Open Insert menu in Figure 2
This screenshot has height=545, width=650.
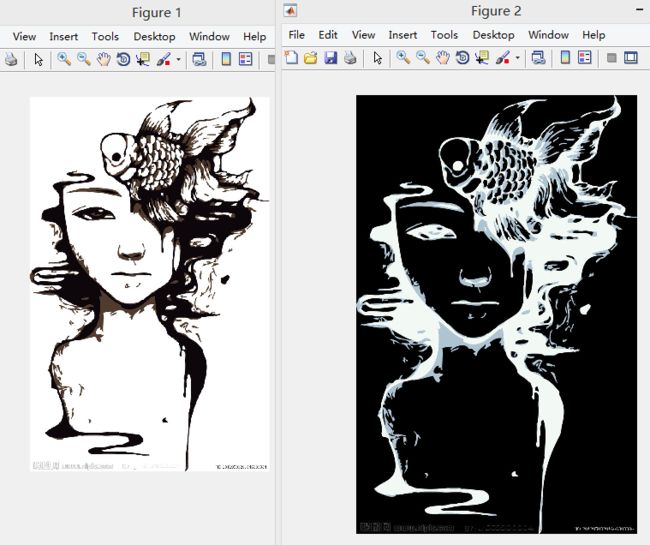[x=403, y=35]
